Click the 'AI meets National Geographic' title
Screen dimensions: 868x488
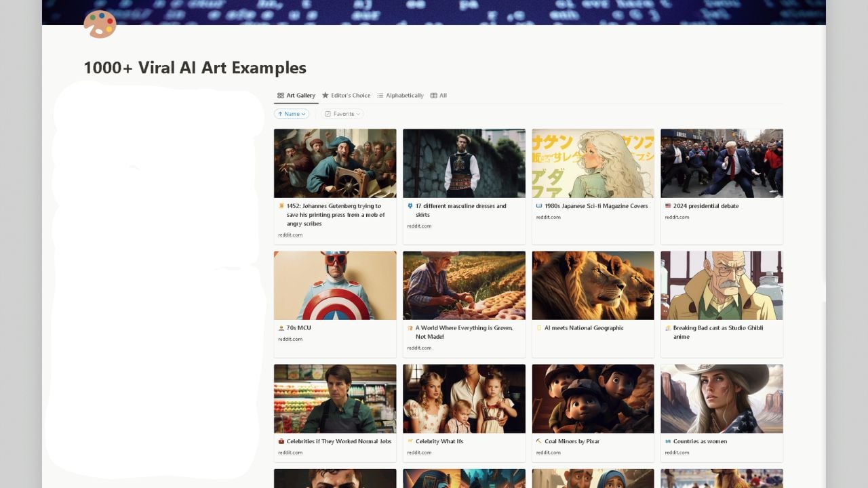584,328
